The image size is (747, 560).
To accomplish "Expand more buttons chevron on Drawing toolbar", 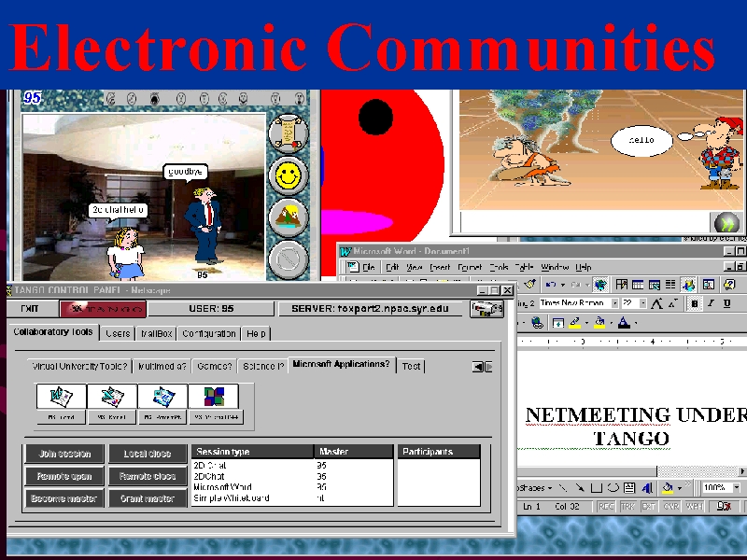I will (x=689, y=484).
